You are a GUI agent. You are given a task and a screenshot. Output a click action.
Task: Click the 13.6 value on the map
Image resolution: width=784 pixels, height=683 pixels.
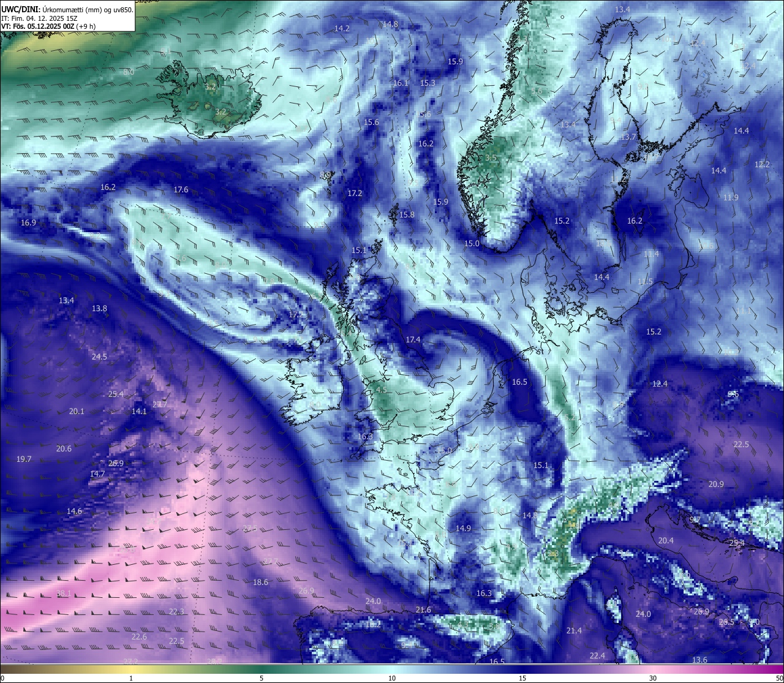[699, 660]
